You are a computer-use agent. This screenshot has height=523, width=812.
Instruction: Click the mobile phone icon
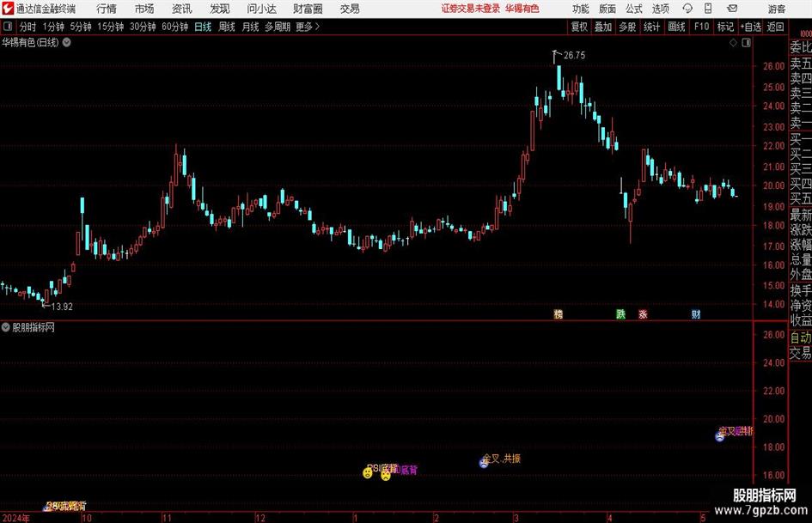coord(708,9)
